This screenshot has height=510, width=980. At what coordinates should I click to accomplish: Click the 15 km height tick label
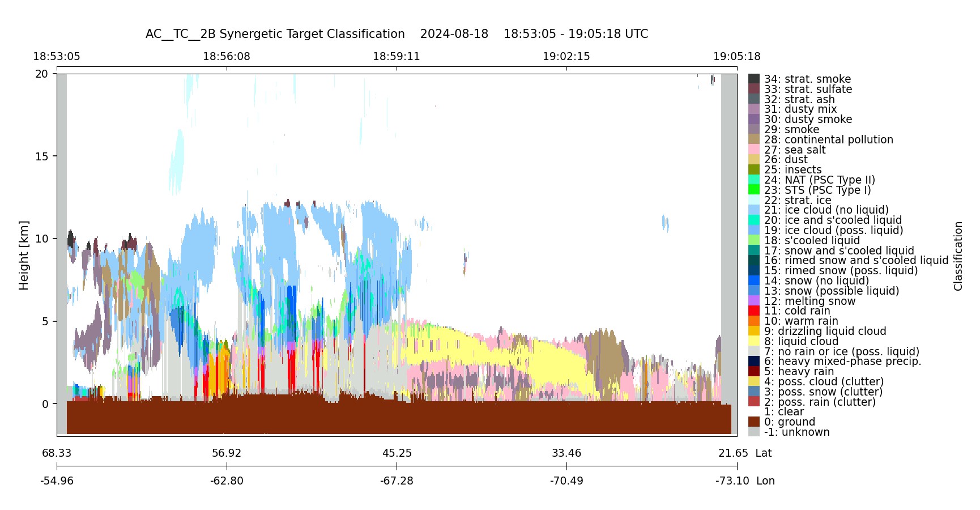click(x=42, y=156)
